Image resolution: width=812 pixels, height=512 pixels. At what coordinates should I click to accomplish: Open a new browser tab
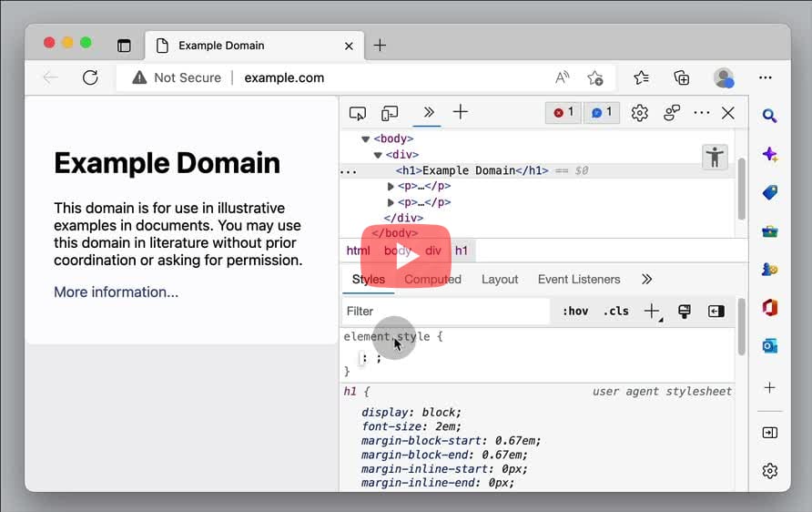click(380, 45)
